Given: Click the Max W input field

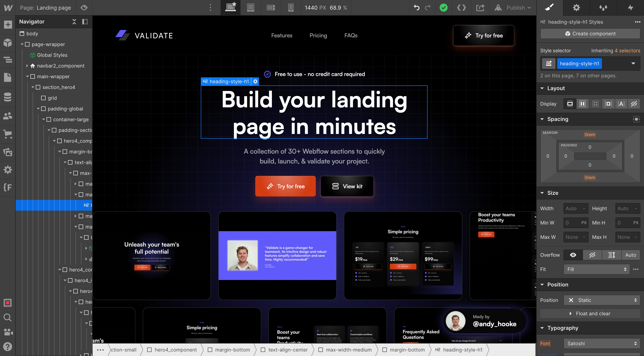Looking at the screenshot, I should click(x=572, y=237).
